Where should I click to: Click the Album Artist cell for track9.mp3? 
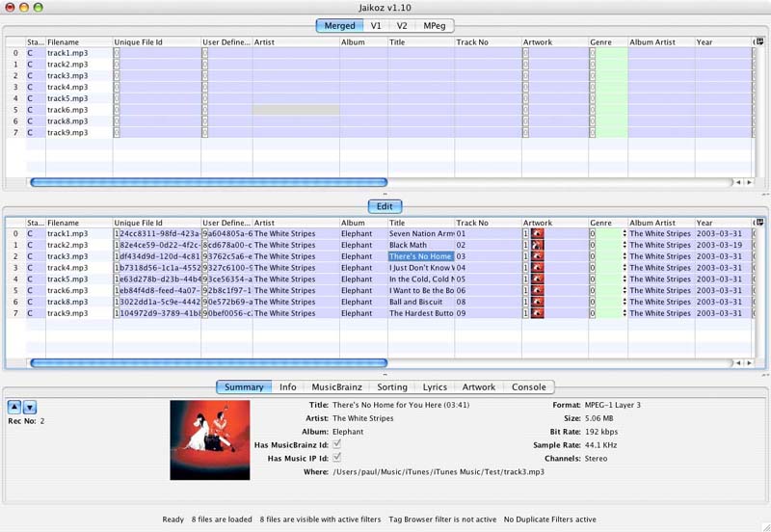coord(661,313)
